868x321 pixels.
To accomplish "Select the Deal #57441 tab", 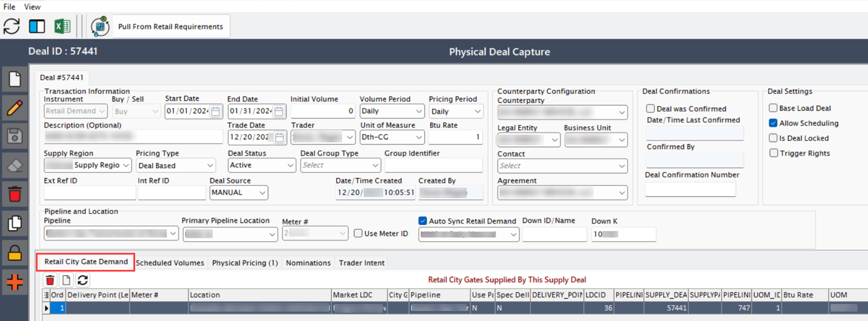I will tap(62, 77).
